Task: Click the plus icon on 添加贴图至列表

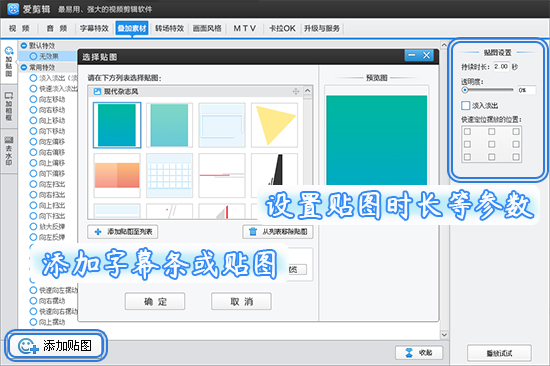Action: 98,232
